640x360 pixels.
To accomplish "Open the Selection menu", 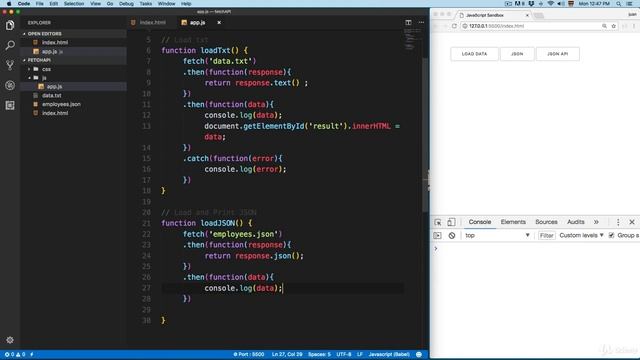I will tap(74, 4).
